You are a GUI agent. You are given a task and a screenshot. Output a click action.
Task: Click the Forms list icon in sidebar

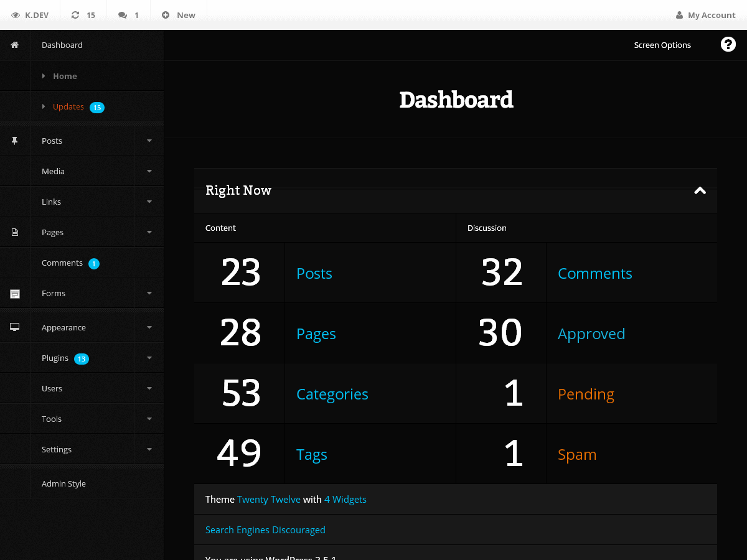coord(14,293)
